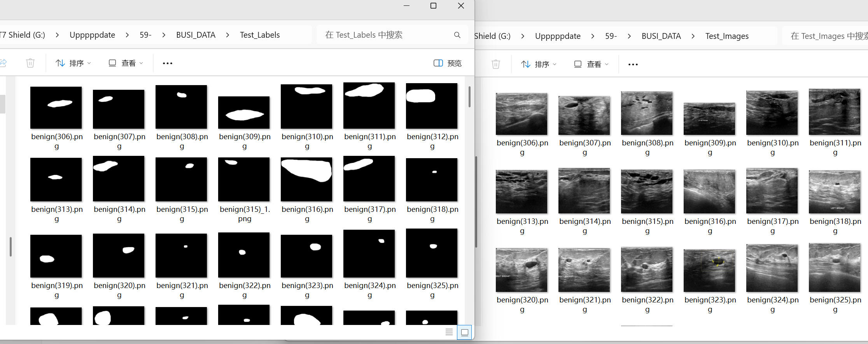Click benign(310).png filename in Test_Labels
The height and width of the screenshot is (344, 868).
(x=307, y=141)
